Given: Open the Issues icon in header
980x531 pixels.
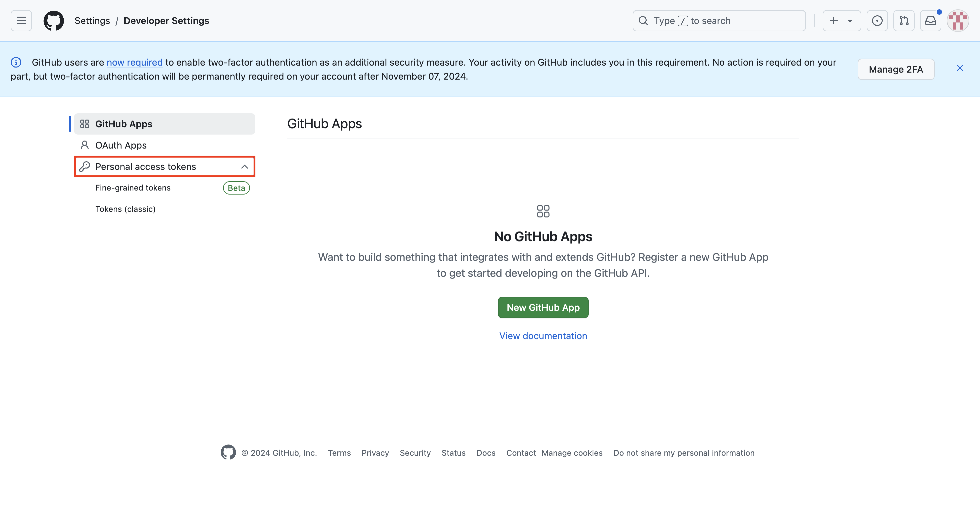Looking at the screenshot, I should click(x=877, y=21).
